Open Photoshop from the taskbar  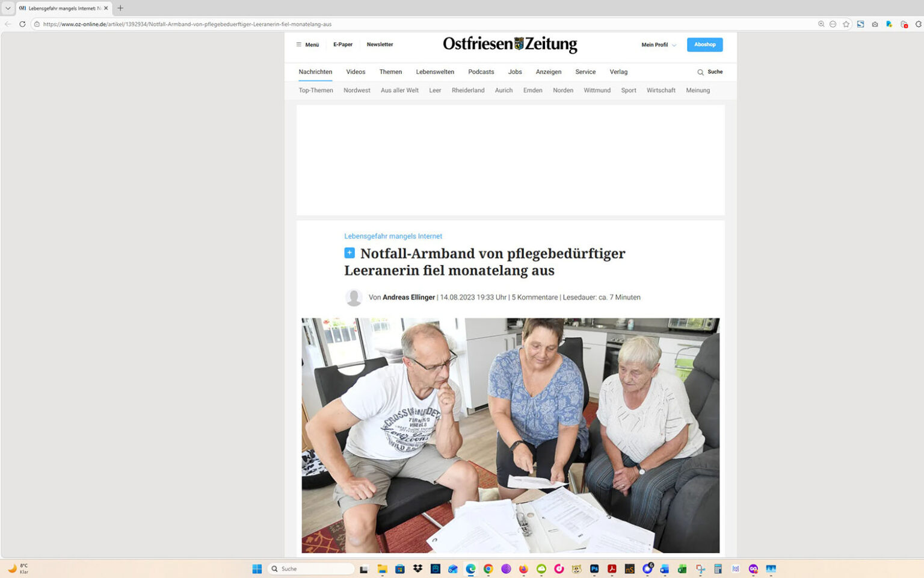(x=593, y=568)
